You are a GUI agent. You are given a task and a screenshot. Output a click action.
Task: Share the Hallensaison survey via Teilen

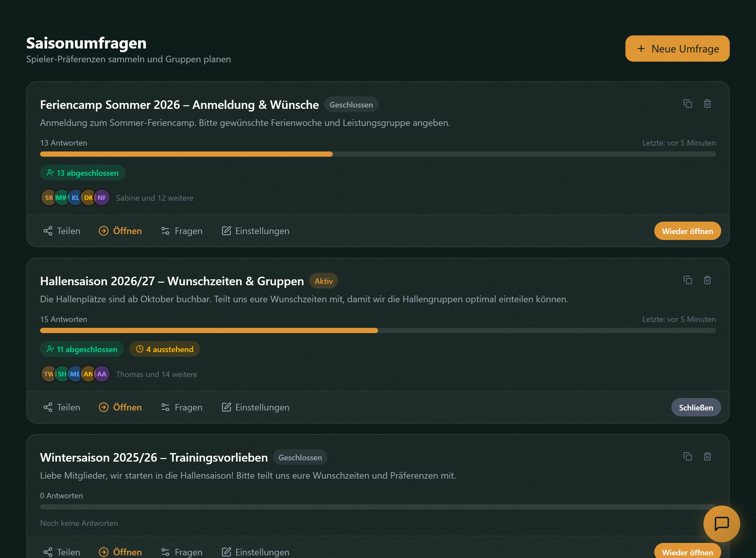pyautogui.click(x=62, y=408)
